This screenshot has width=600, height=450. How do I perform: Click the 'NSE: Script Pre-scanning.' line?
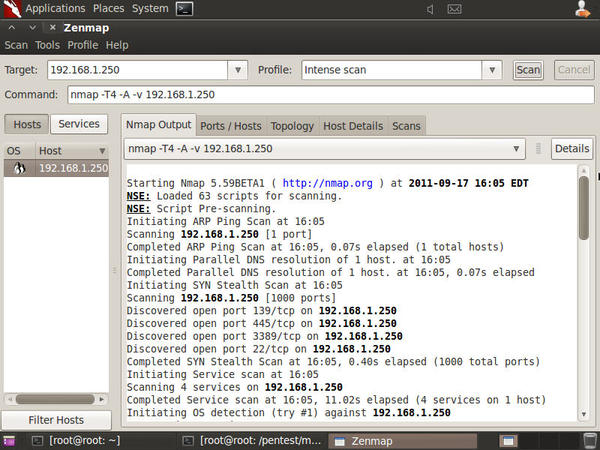201,209
